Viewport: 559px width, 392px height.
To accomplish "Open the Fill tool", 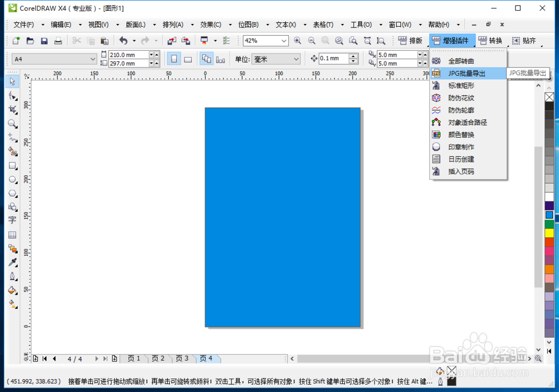I will [12, 290].
